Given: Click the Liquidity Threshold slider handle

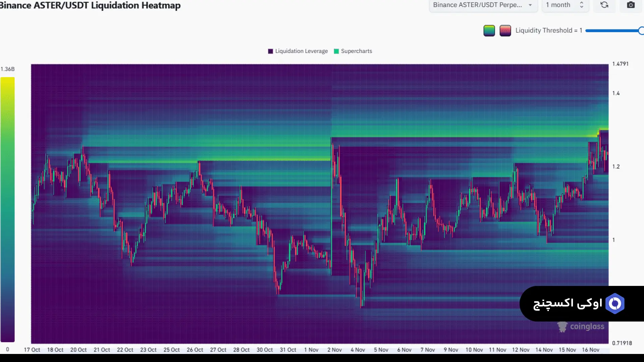Looking at the screenshot, I should pyautogui.click(x=641, y=31).
